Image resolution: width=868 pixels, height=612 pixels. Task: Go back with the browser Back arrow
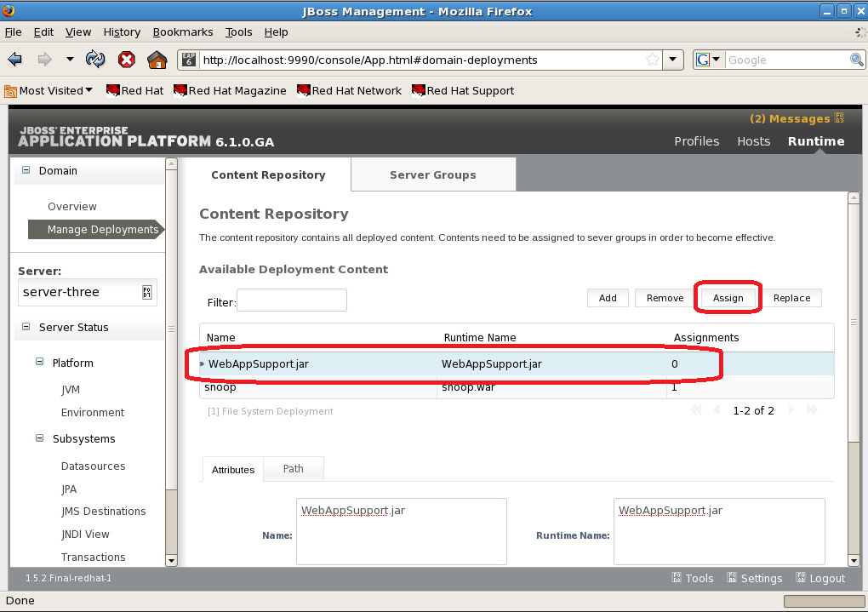[x=15, y=60]
